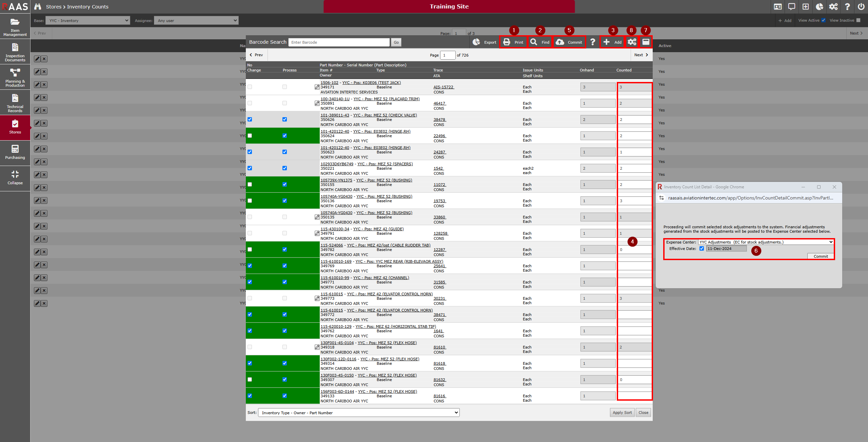Expand the Sort order dropdown
The height and width of the screenshot is (442, 868).
point(358,413)
